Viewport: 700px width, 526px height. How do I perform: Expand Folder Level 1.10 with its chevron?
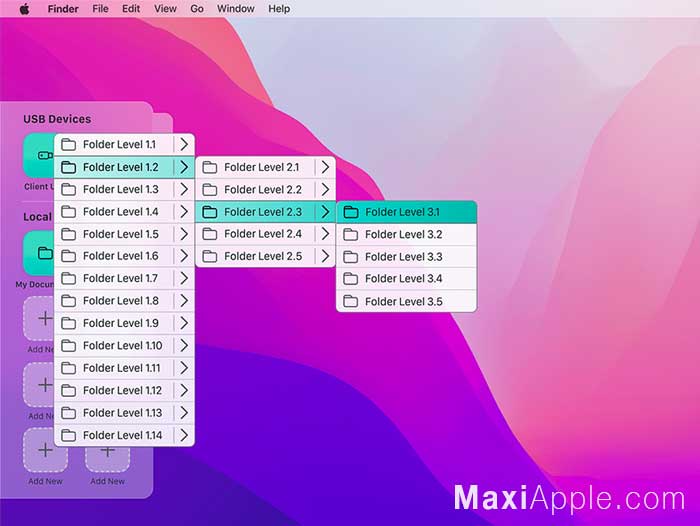click(184, 345)
